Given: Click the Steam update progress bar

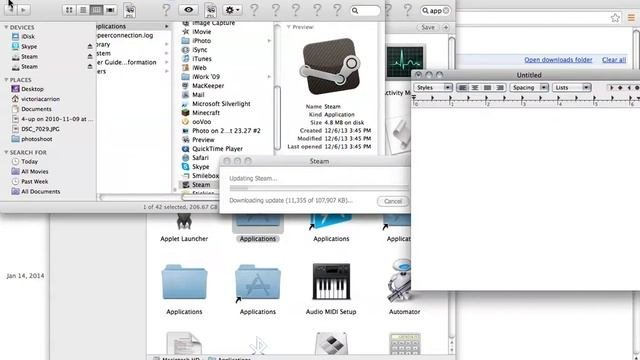Looking at the screenshot, I should 319,188.
